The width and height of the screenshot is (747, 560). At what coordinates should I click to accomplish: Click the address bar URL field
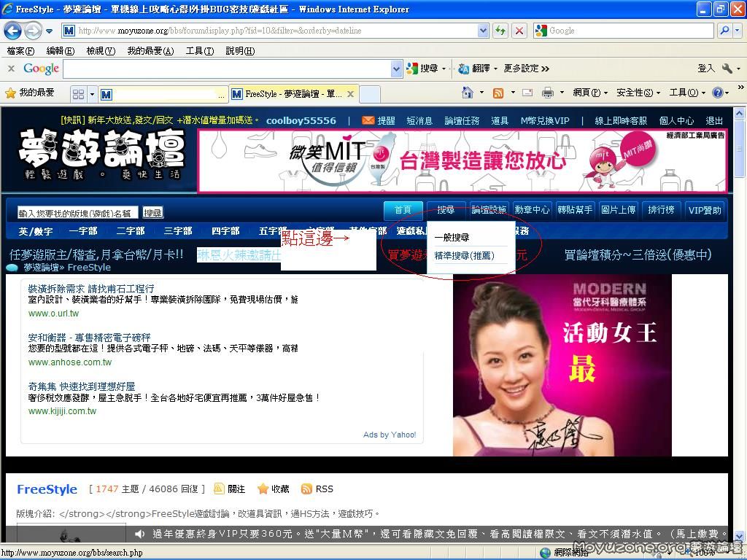270,31
